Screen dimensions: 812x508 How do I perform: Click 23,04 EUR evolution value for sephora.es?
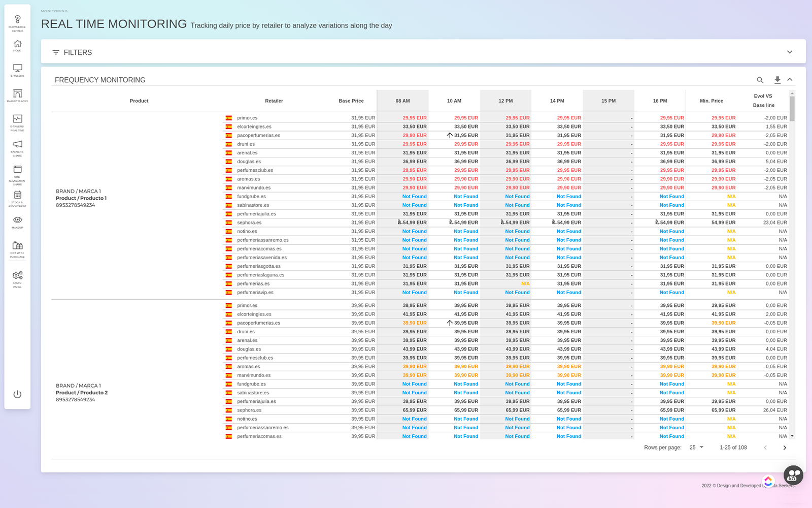775,223
